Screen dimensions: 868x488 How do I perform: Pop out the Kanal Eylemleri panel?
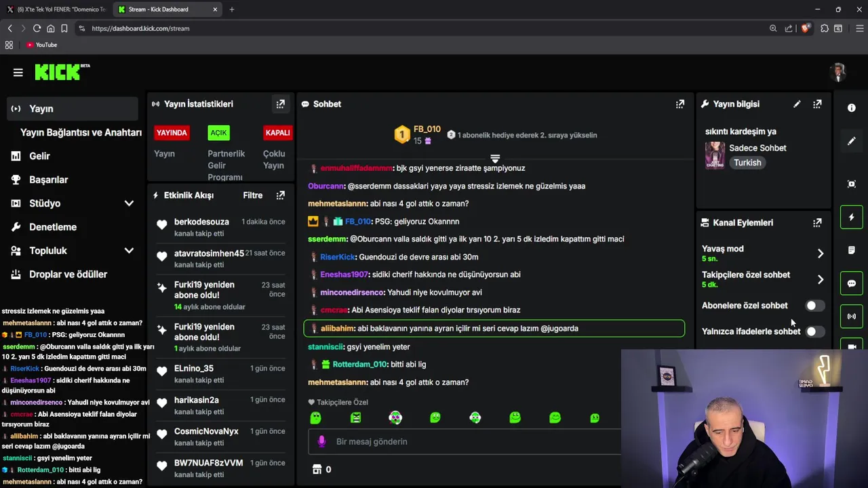click(817, 222)
